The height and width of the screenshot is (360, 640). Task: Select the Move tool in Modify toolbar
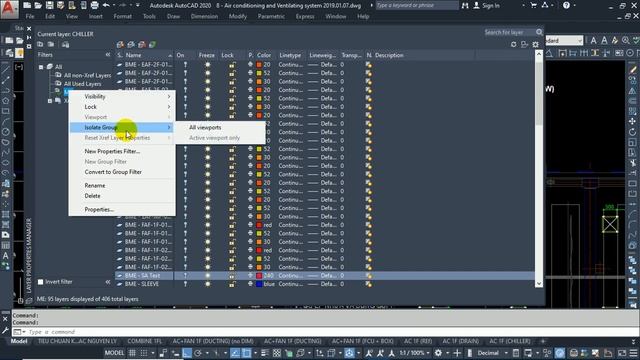632,122
